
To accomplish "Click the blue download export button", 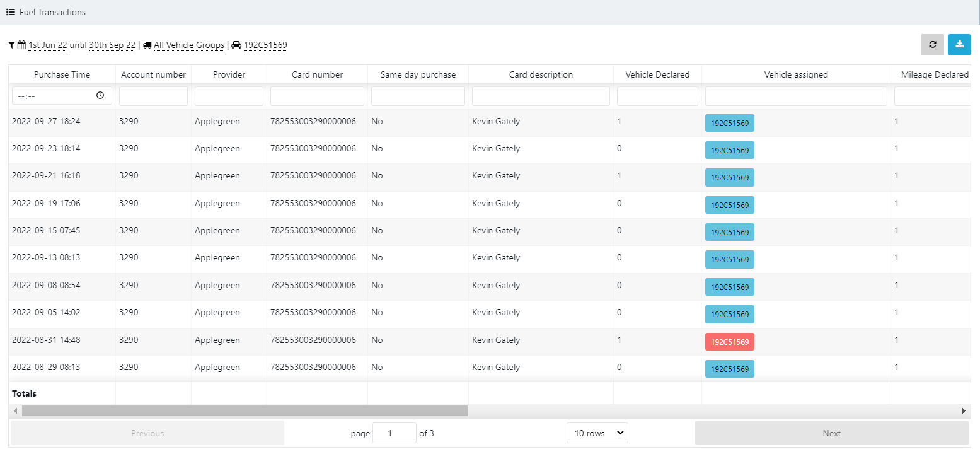I will [959, 45].
